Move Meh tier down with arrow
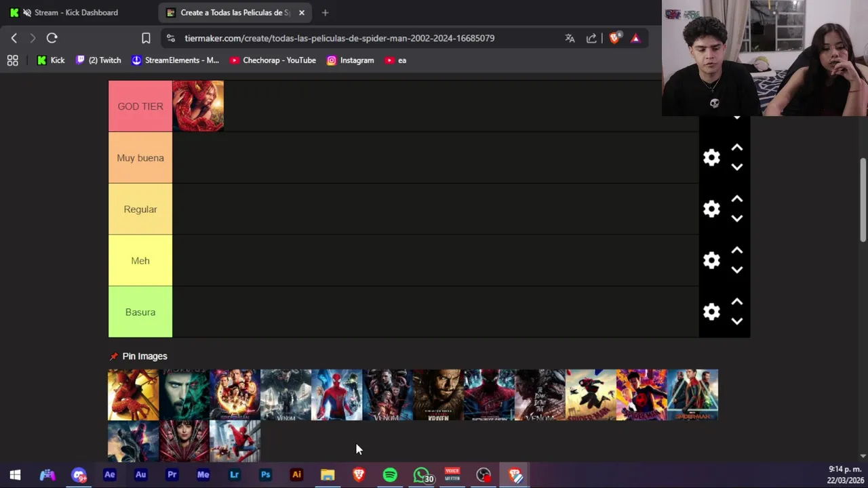 coord(737,270)
